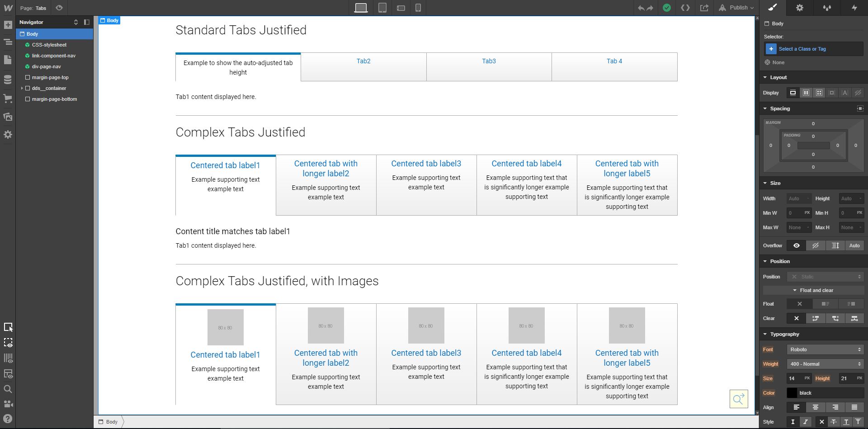The height and width of the screenshot is (429, 868).
Task: Set overflow to Auto
Action: [854, 245]
